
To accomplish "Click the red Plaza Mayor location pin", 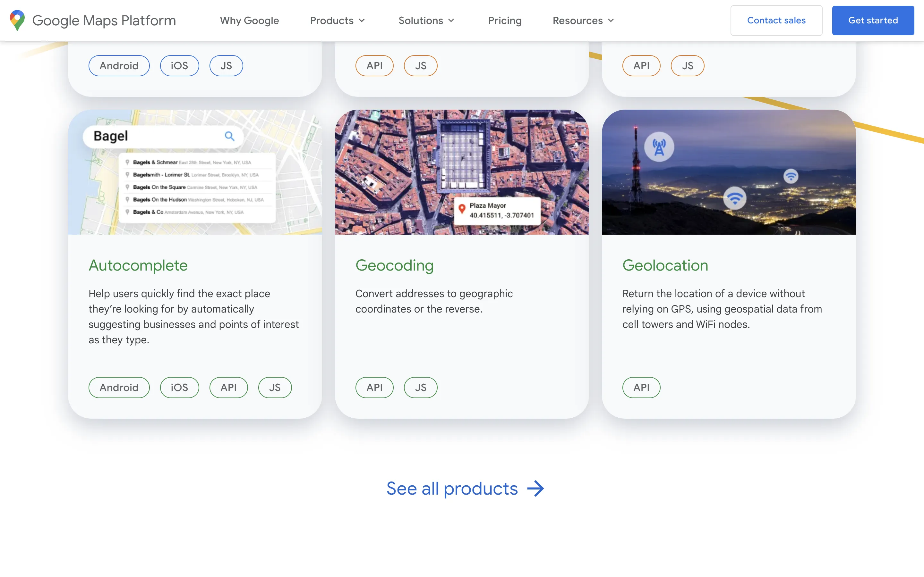I will pos(462,208).
